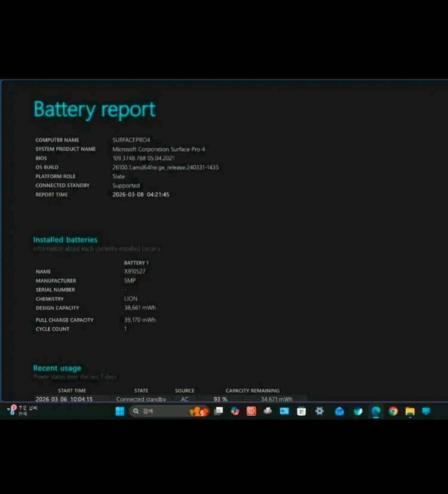Select the Platform Role value Slate

pyautogui.click(x=118, y=176)
